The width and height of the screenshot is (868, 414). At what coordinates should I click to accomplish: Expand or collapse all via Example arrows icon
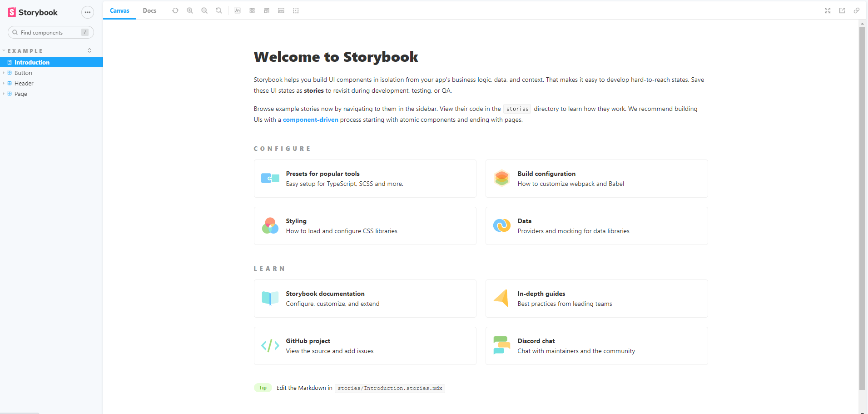point(89,50)
